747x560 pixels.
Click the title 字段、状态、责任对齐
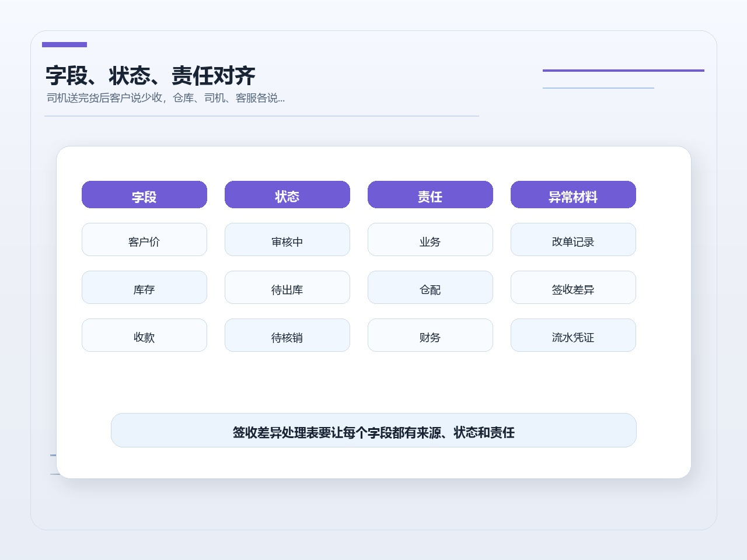pyautogui.click(x=151, y=76)
